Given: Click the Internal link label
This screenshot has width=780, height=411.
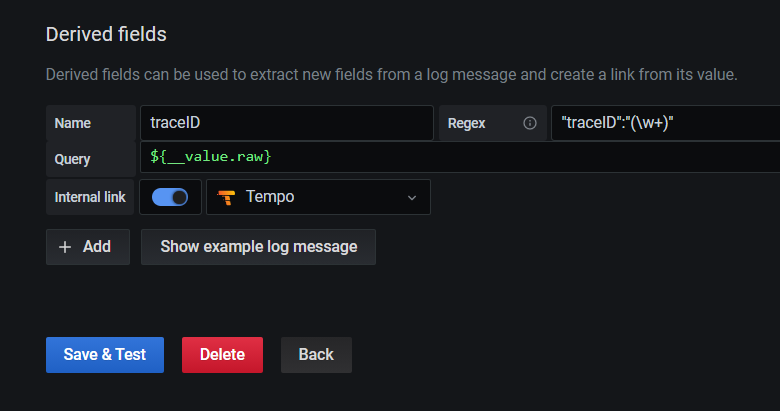Looking at the screenshot, I should (x=90, y=197).
